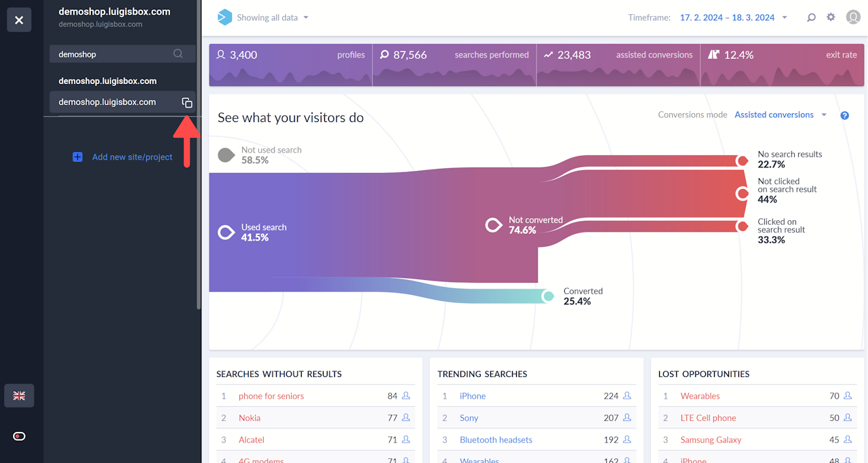Click the Clicked on search result node
Image resolution: width=868 pixels, height=463 pixels.
coord(743,226)
